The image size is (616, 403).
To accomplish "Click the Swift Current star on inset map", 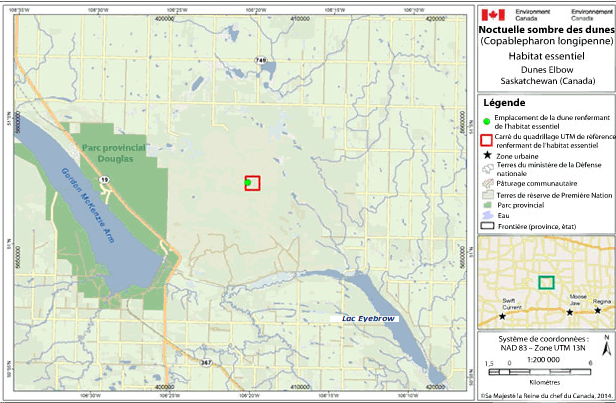I will (x=502, y=316).
